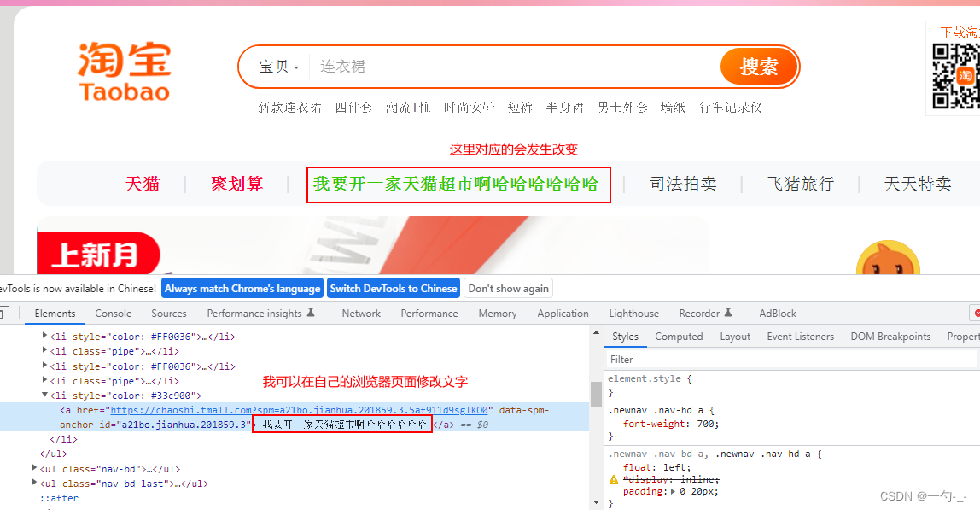Click Switch DevTools to Chinese button
This screenshot has width=980, height=510.
tap(394, 289)
